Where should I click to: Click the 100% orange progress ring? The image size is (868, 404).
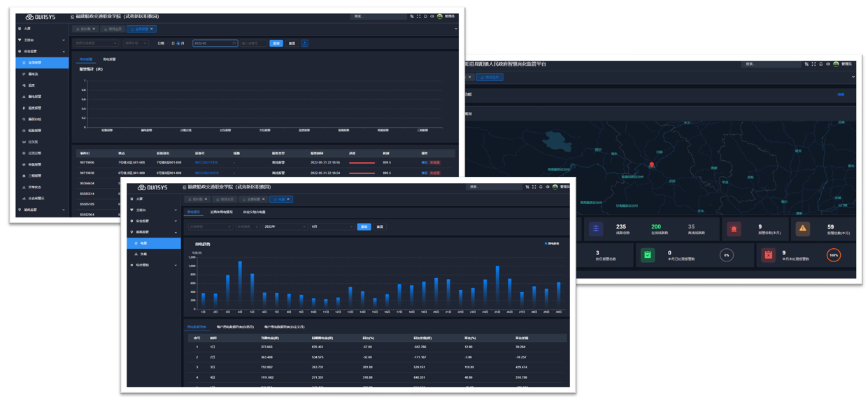pyautogui.click(x=833, y=255)
